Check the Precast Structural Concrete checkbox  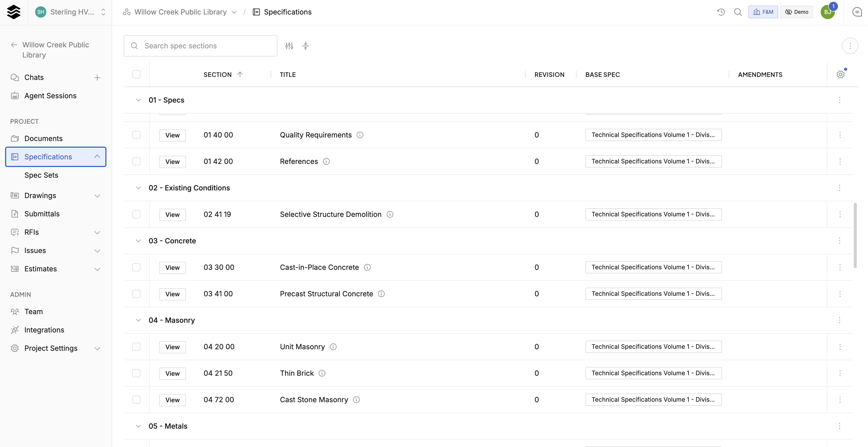(x=136, y=294)
